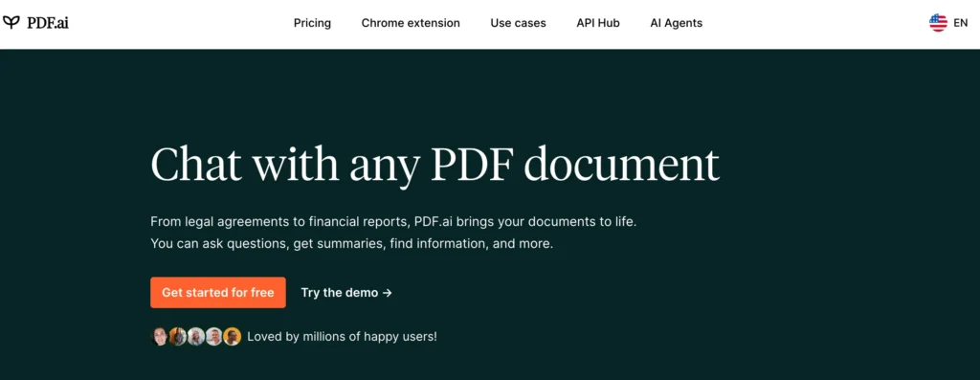Follow the Try the demo link
Image resolution: width=980 pixels, height=380 pixels.
(346, 293)
